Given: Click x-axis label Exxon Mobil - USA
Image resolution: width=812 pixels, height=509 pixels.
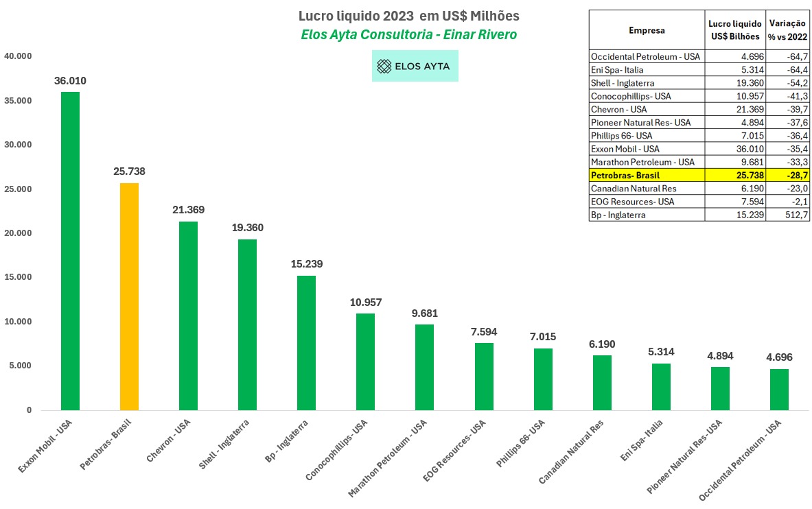Looking at the screenshot, I should click(45, 447).
